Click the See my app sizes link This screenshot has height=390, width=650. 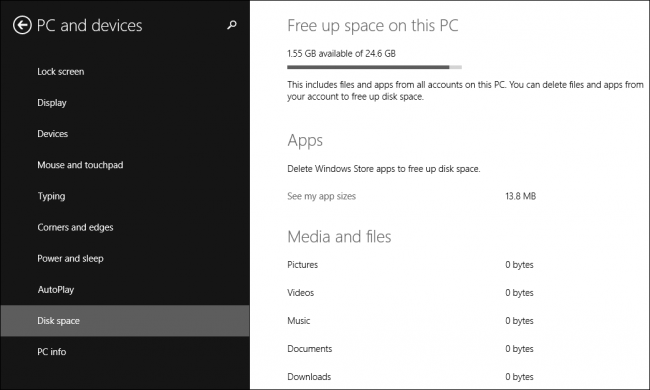321,196
